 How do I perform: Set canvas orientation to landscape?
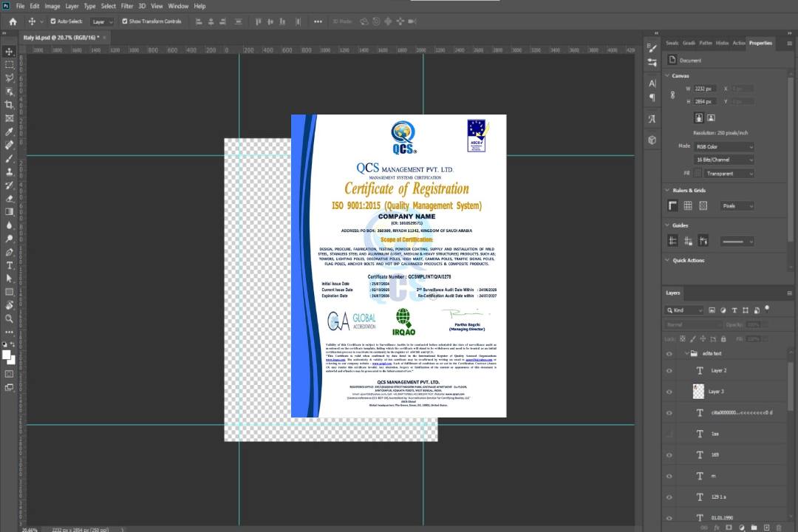coord(711,117)
